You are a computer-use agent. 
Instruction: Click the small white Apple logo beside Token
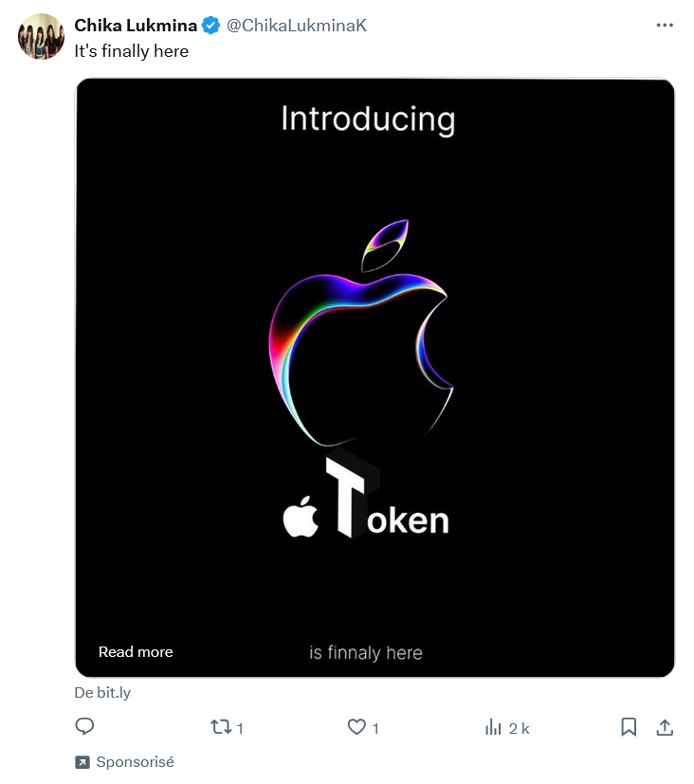pyautogui.click(x=301, y=517)
